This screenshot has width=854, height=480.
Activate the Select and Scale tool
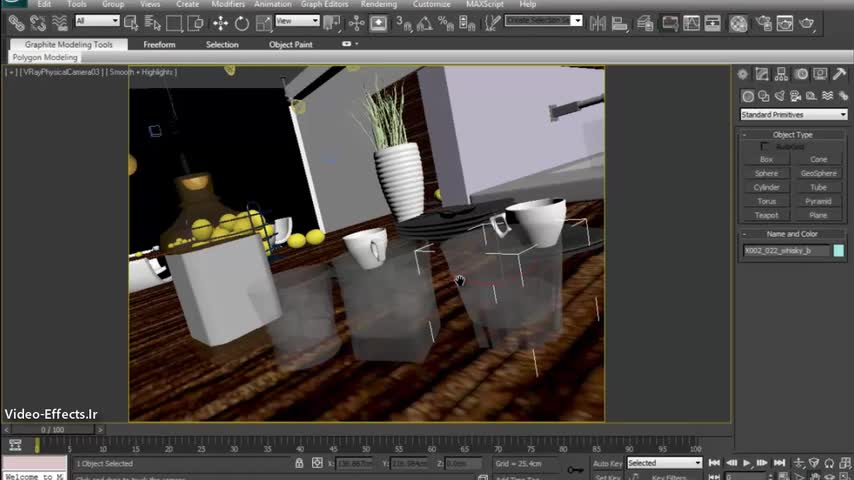pyautogui.click(x=264, y=23)
